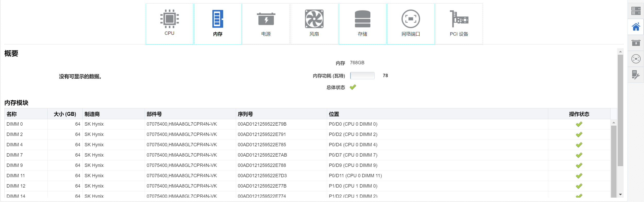Click location P1/D0 (CPU 1 DIMM 0)

click(x=353, y=186)
